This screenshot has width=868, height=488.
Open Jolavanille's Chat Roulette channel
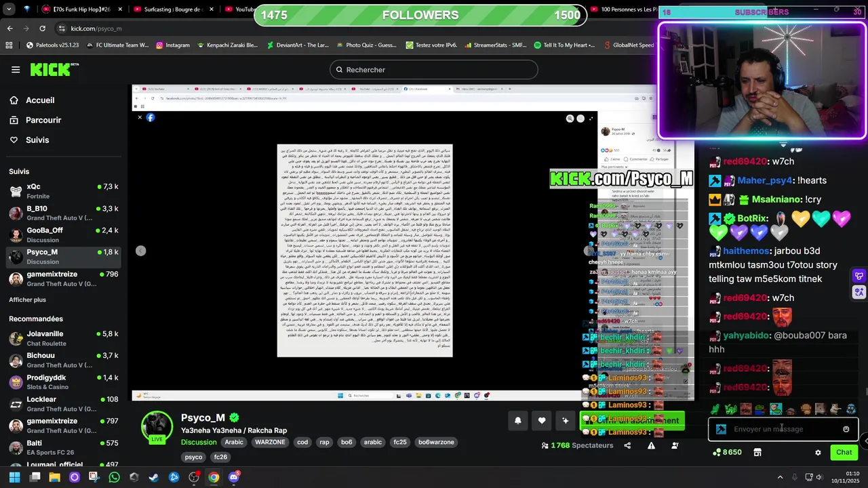[64, 338]
